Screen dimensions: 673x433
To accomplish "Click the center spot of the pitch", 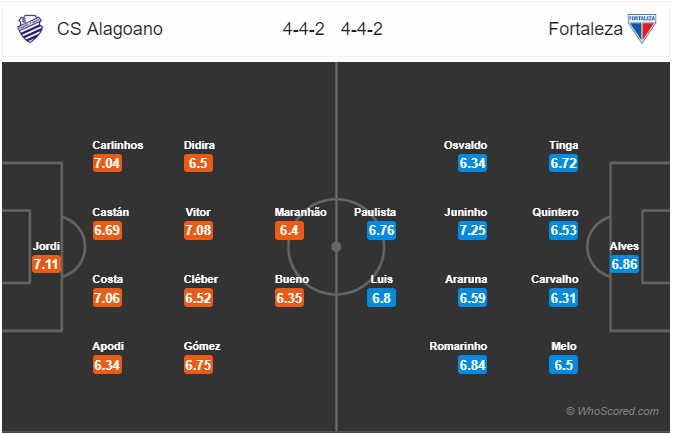I will (x=336, y=247).
